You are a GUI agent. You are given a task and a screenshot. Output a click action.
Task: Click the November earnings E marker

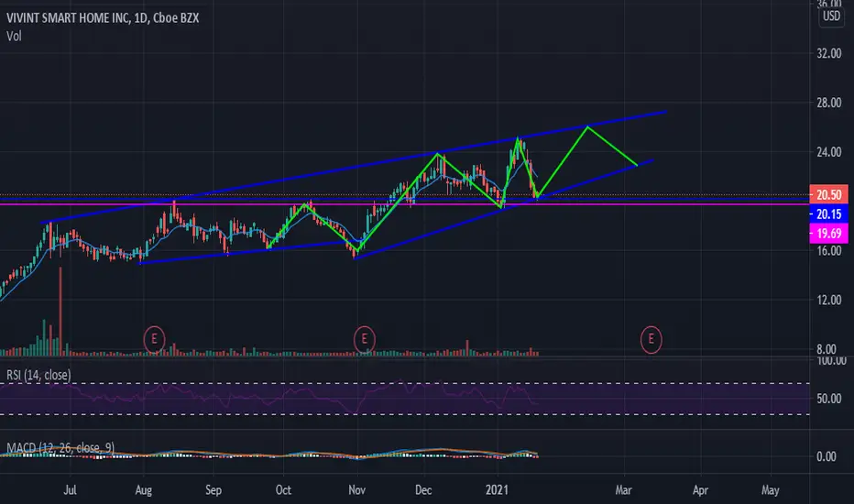coord(365,339)
